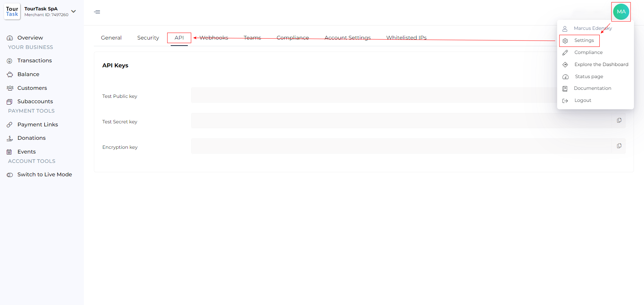Go to Payment Links page
This screenshot has width=644, height=305.
pos(37,125)
